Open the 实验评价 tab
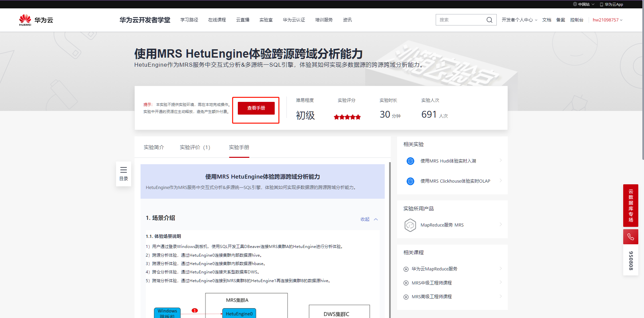The height and width of the screenshot is (318, 644). coord(195,147)
